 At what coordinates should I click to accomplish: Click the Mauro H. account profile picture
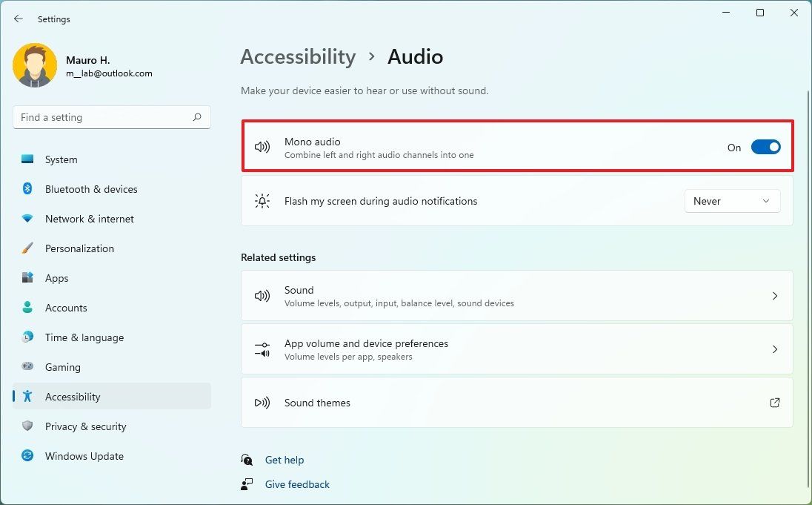pos(35,65)
